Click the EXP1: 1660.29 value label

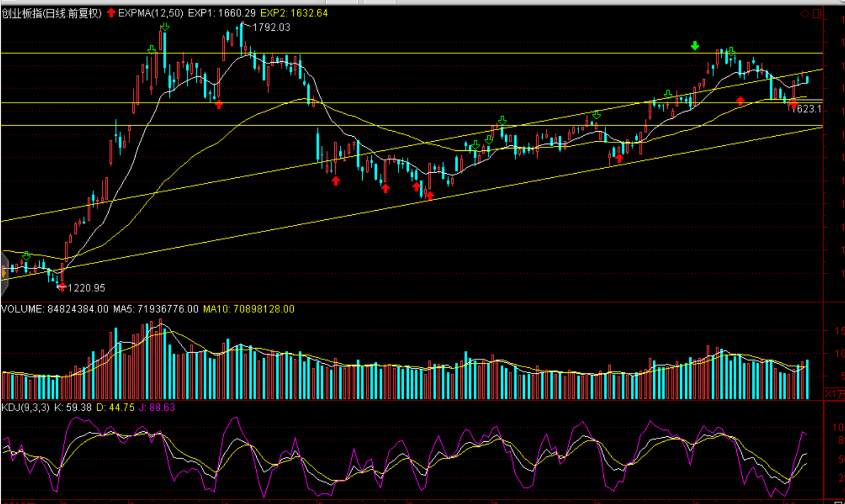pos(221,13)
